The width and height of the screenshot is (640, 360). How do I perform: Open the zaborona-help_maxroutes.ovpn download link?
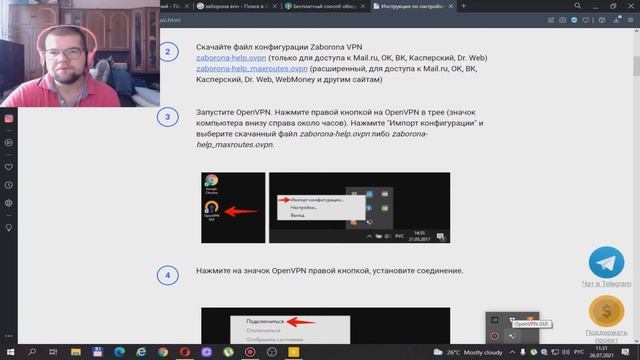point(252,69)
